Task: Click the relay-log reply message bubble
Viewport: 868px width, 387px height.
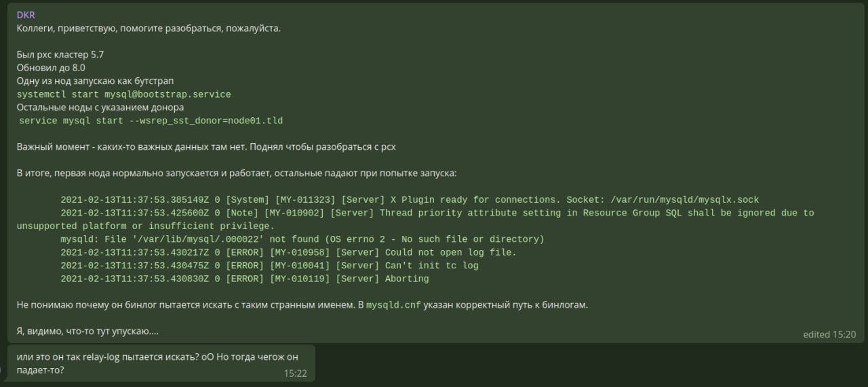Action: (x=161, y=364)
